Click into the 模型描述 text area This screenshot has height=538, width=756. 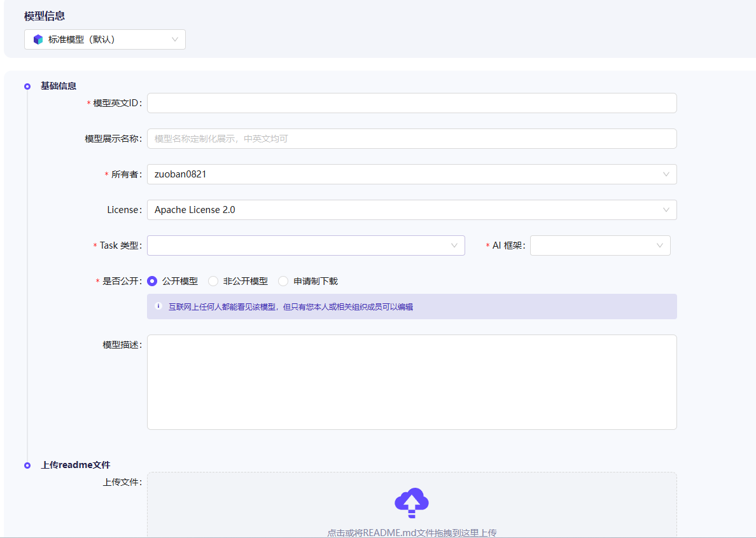click(412, 382)
